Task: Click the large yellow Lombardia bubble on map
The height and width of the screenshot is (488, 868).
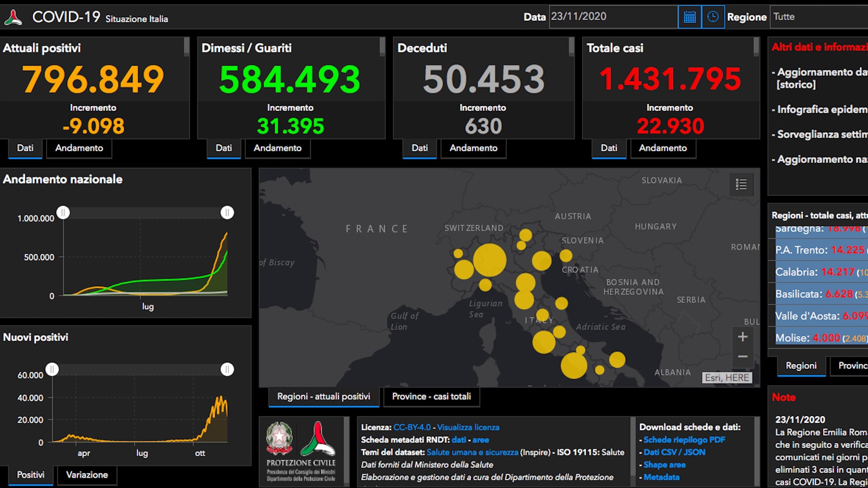Action: 489,260
